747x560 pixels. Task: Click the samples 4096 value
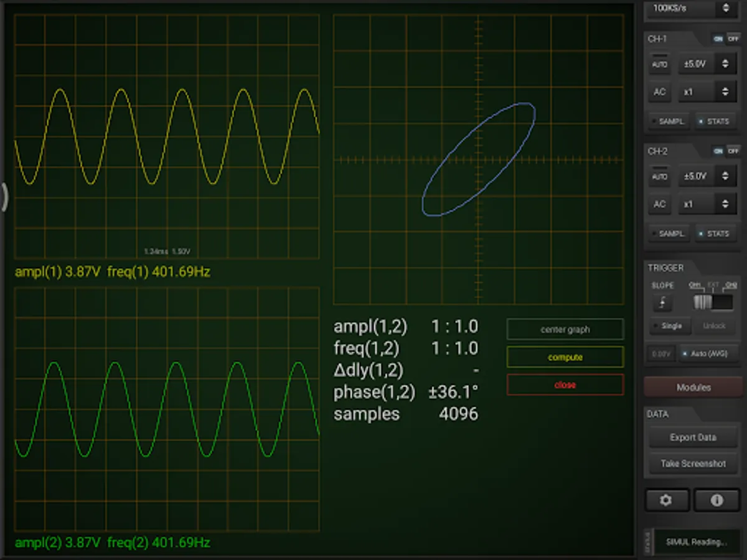[x=459, y=414]
